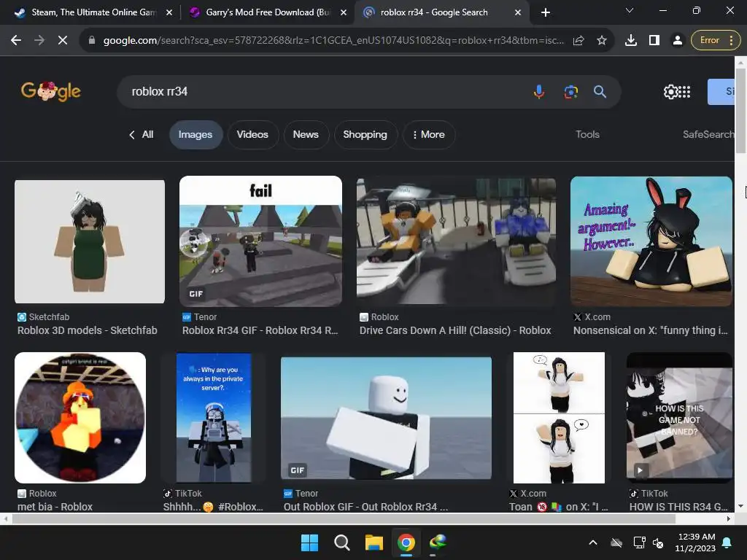Go back to the previous page
The image size is (747, 560).
[16, 41]
